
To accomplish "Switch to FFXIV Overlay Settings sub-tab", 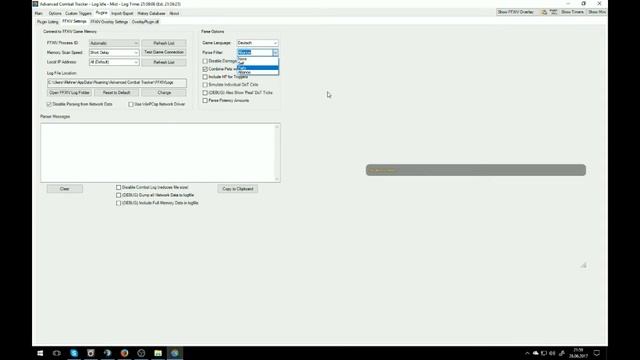I will point(109,22).
